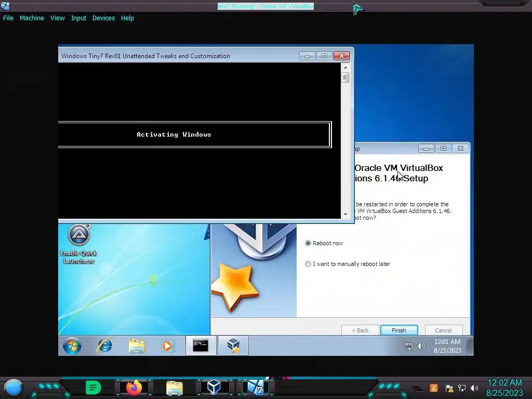The height and width of the screenshot is (399, 532).
Task: Click the console window scrollbar thumb
Action: [345, 78]
